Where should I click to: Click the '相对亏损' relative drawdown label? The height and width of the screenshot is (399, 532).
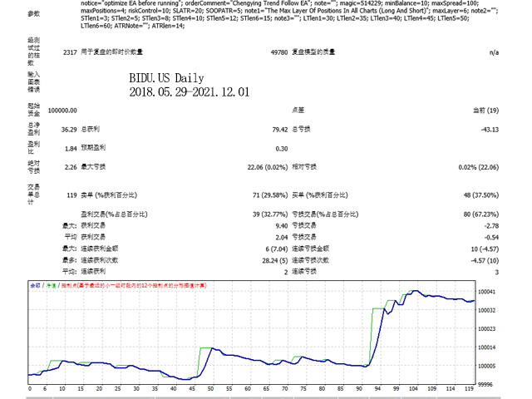[304, 167]
